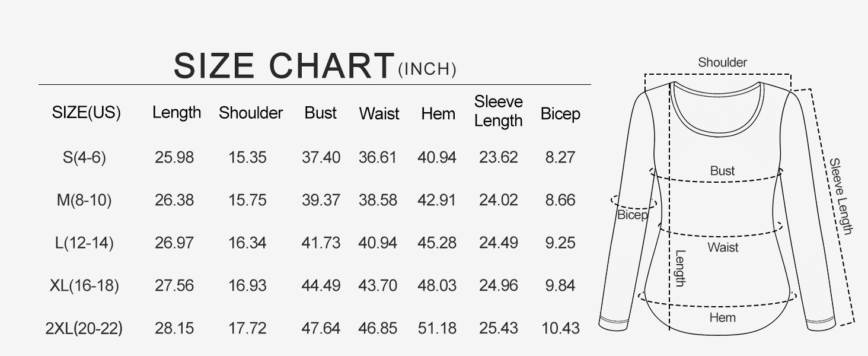Select the S(4-6) size row label
This screenshot has height=356, width=868.
(84, 157)
